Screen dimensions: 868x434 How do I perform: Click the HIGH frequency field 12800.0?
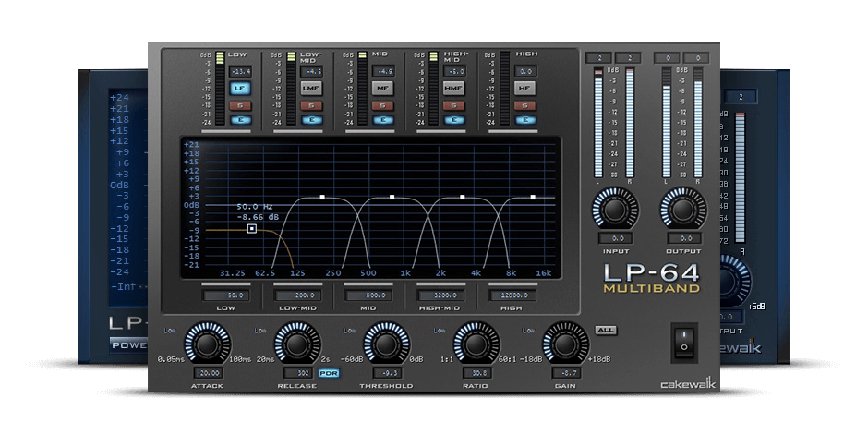coord(512,295)
